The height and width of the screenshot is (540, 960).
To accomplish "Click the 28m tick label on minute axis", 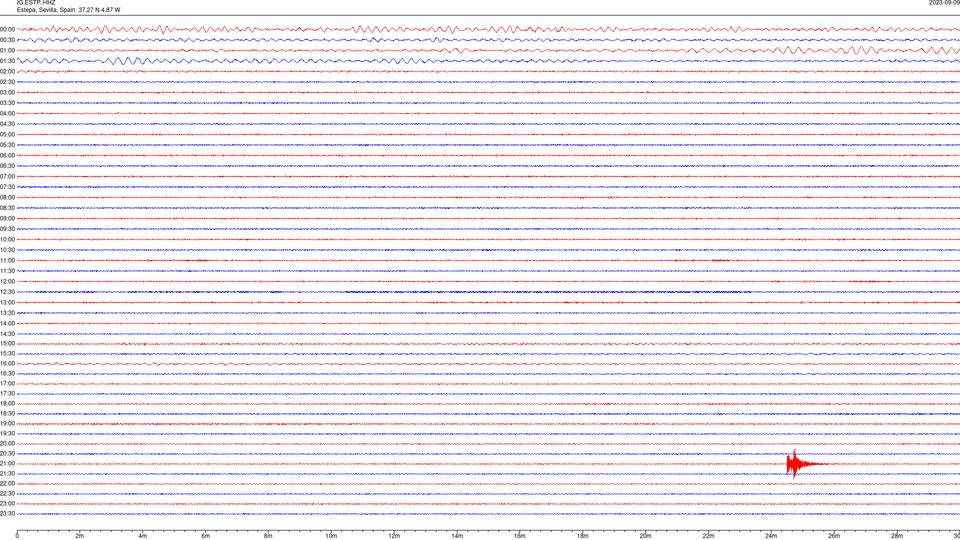I will point(897,536).
